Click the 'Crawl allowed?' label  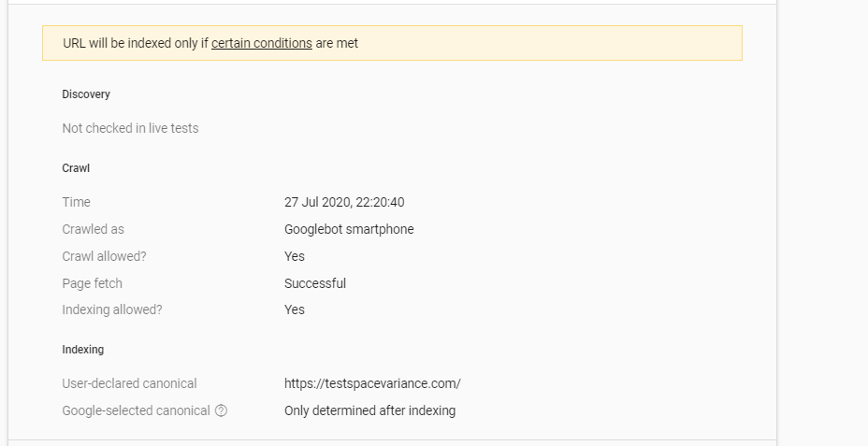[105, 256]
